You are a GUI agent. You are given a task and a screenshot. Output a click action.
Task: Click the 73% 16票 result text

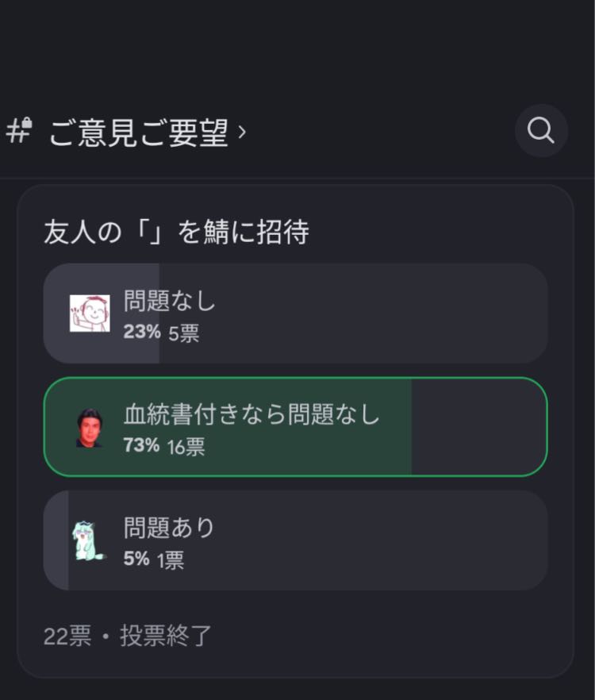coord(164,446)
